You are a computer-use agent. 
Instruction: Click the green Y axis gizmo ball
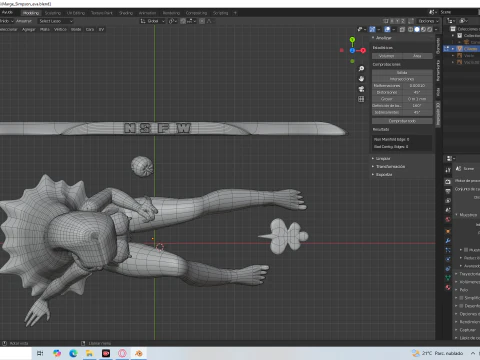352,40
